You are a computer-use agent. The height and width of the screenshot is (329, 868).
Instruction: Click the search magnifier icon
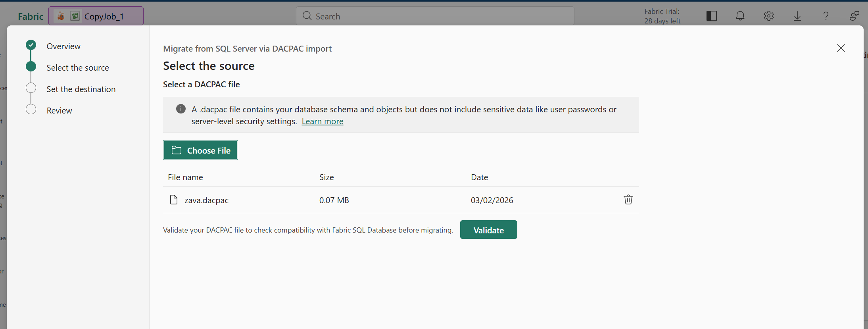pos(307,16)
